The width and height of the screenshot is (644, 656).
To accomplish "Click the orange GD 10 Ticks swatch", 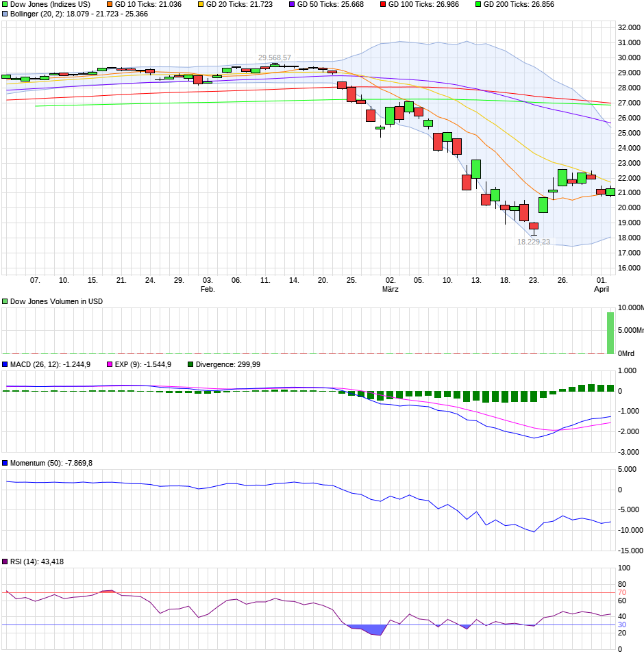I will pyautogui.click(x=110, y=4).
